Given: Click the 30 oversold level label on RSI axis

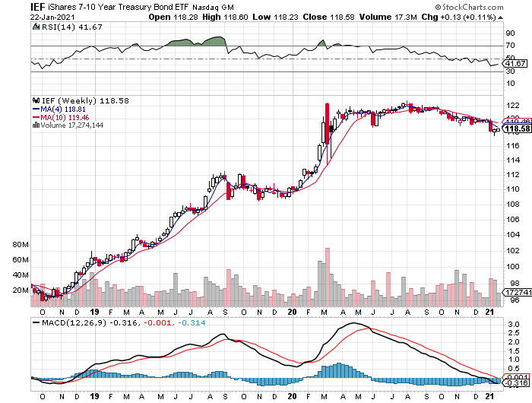Looking at the screenshot, I should 510,71.
